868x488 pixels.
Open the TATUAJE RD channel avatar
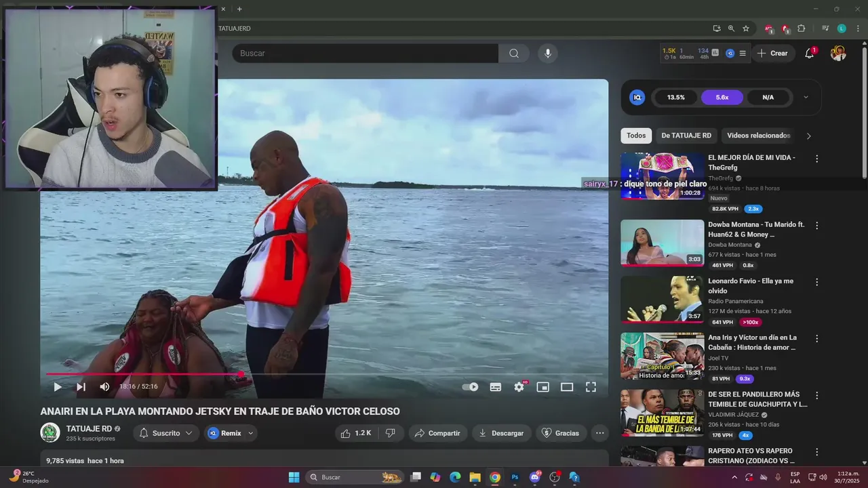(50, 432)
